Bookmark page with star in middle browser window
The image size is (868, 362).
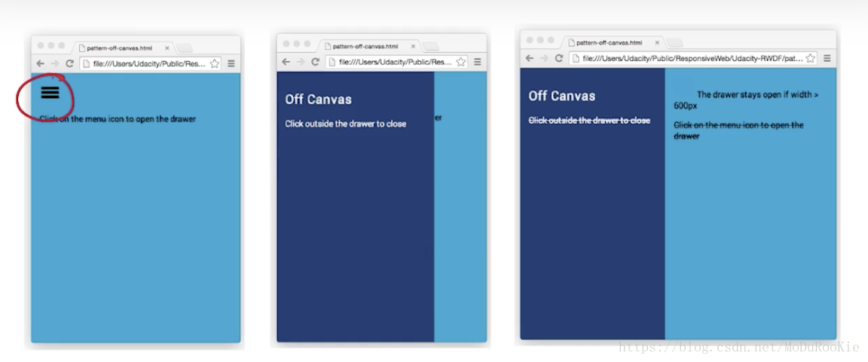click(460, 62)
